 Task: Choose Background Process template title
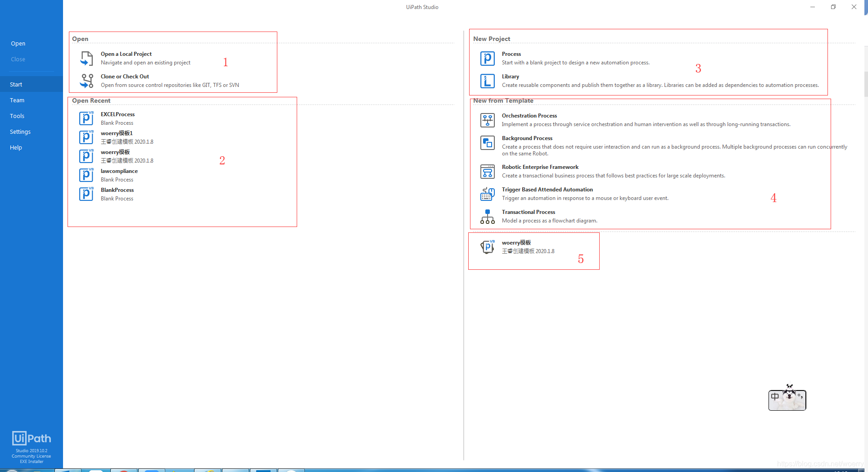pos(527,138)
